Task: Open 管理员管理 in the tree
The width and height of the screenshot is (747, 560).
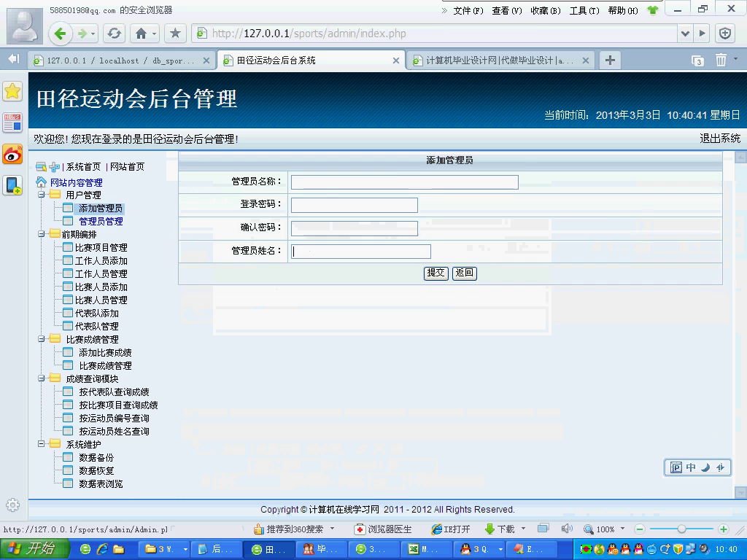Action: (101, 222)
